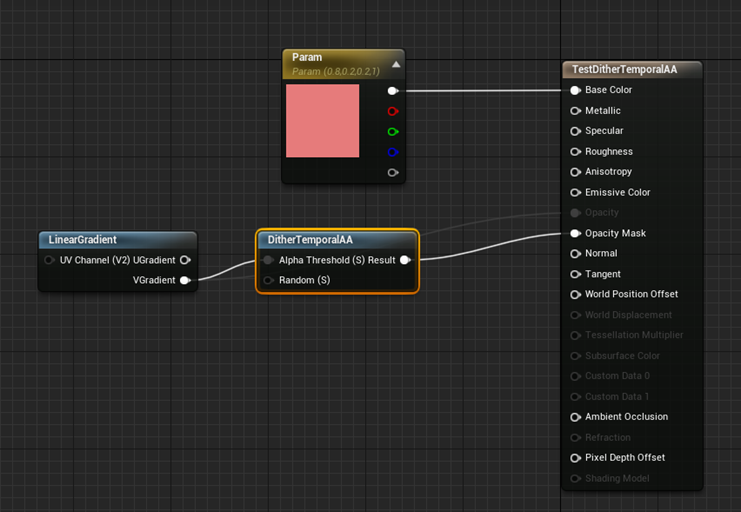Click the Alpha Threshold (S) input pin
Screen dimensions: 741x512
pyautogui.click(x=268, y=260)
